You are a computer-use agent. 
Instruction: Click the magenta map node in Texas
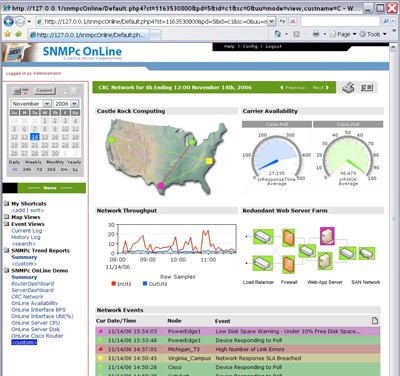point(161,186)
